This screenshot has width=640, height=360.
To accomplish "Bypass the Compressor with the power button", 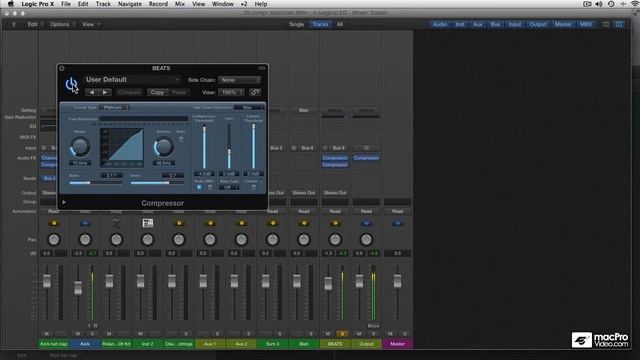I will click(71, 84).
